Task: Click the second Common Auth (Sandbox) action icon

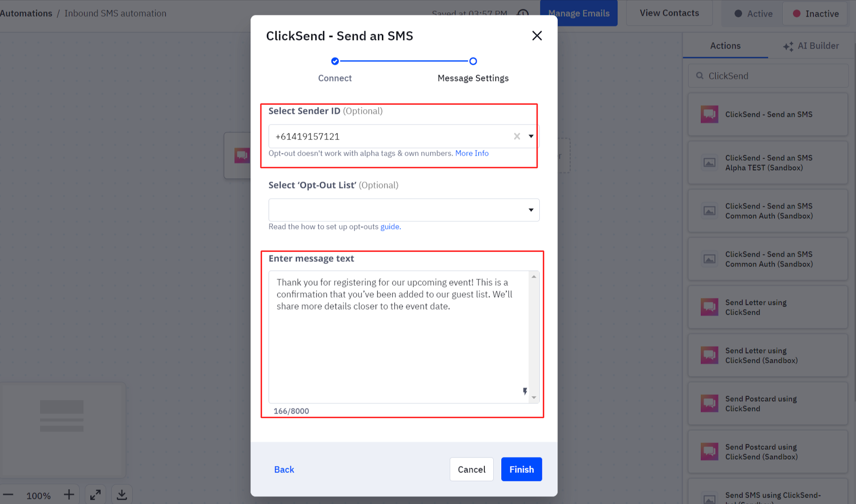Action: (709, 259)
